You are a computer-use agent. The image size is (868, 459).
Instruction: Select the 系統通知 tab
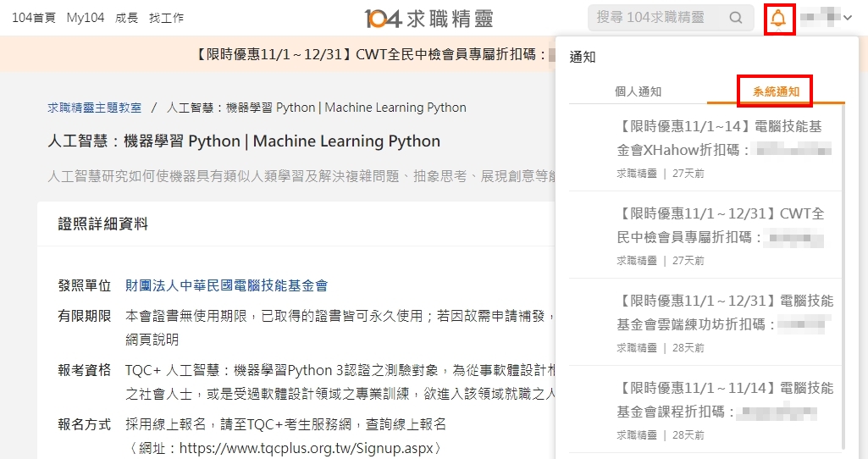click(x=775, y=91)
